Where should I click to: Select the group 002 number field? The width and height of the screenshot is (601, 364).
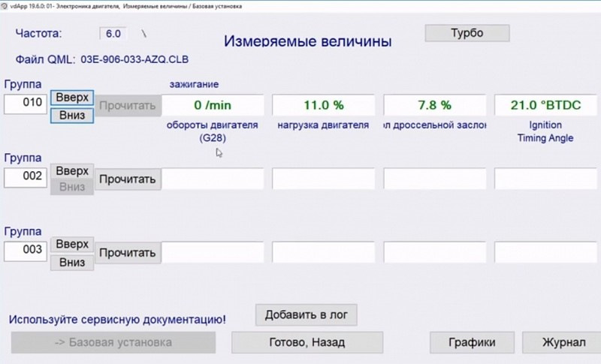pyautogui.click(x=26, y=178)
